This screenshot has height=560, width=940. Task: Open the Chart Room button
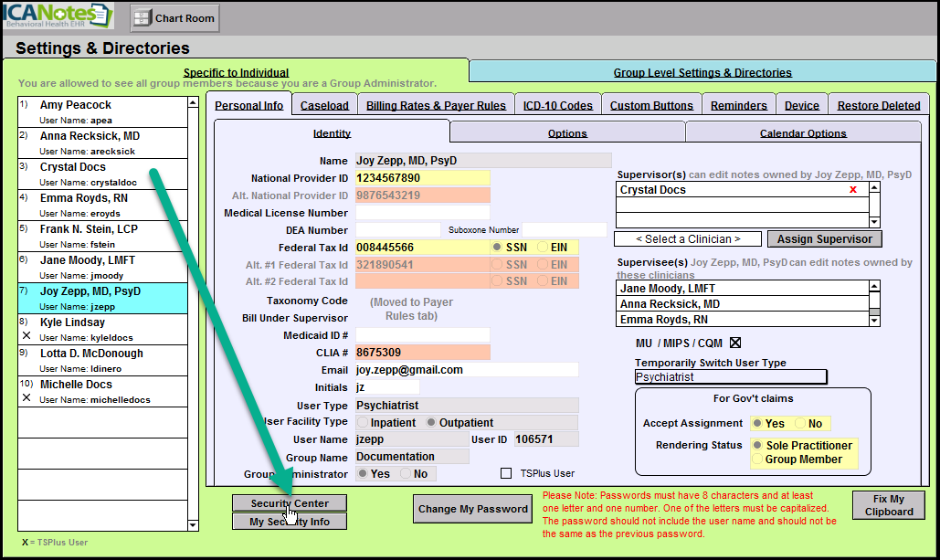tap(174, 17)
